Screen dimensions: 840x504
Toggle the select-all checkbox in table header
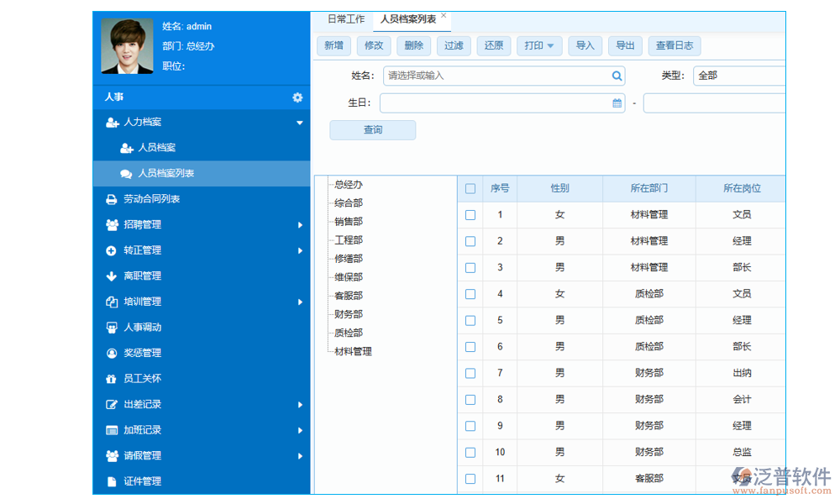pyautogui.click(x=470, y=188)
